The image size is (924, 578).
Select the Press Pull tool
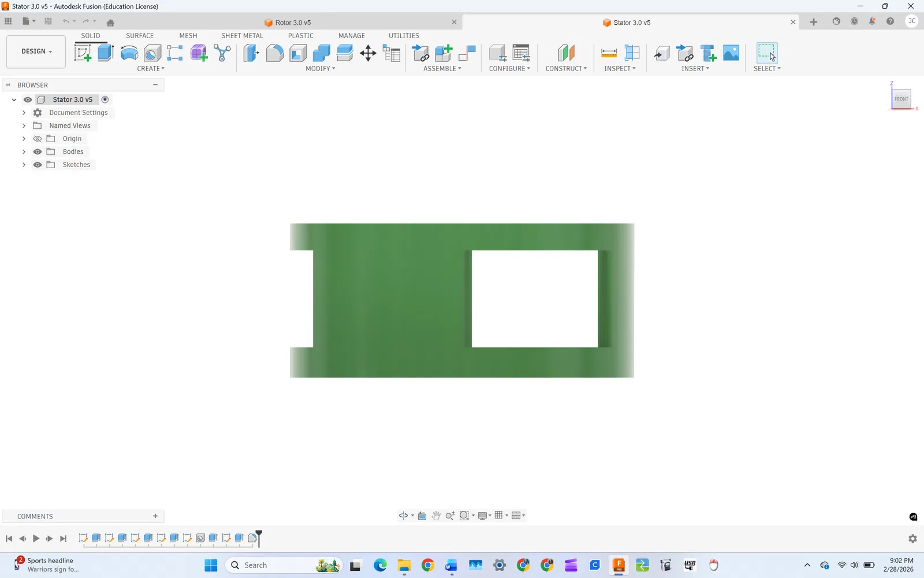click(251, 53)
